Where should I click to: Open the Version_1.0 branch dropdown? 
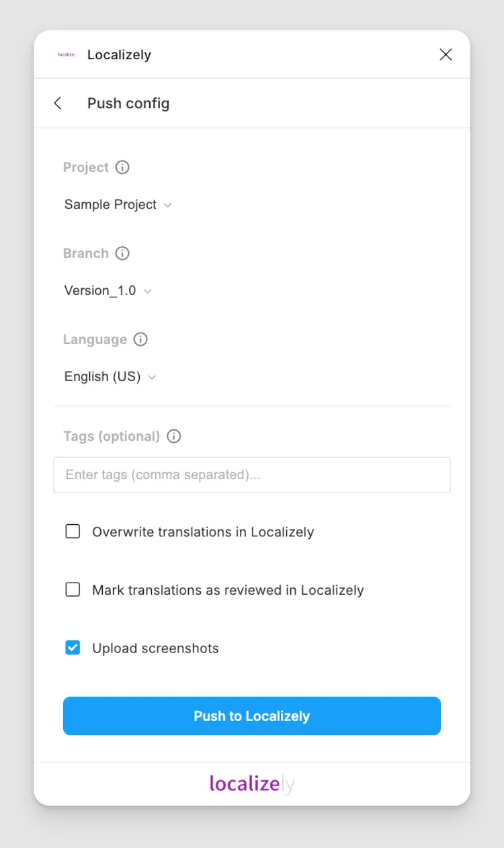(x=108, y=291)
